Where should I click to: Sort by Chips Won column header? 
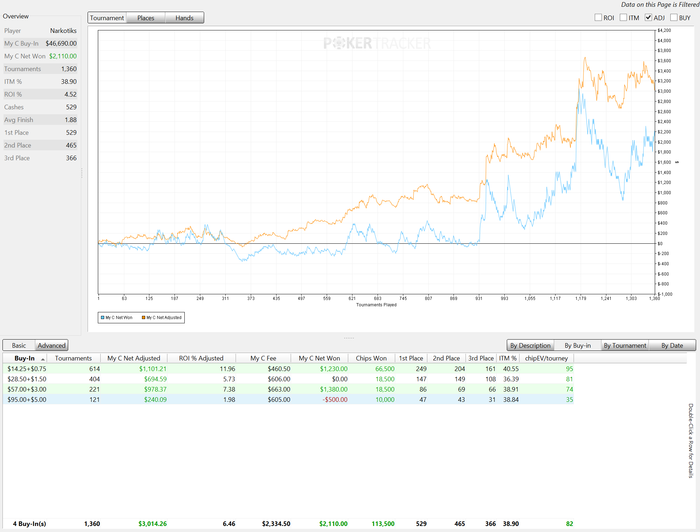tap(371, 358)
